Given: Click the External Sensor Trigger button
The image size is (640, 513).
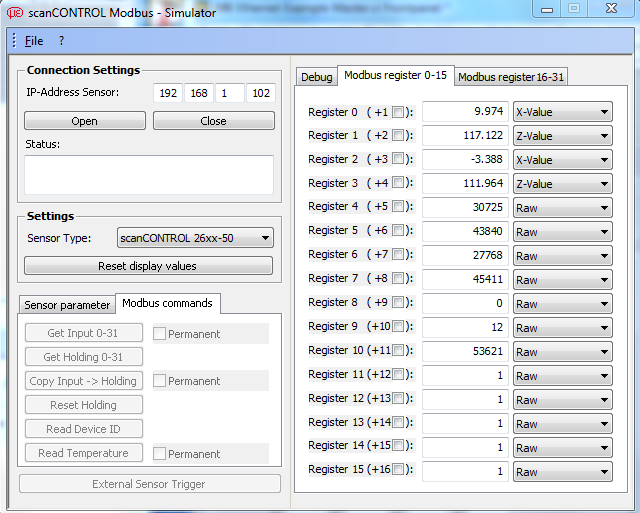Looking at the screenshot, I should (150, 484).
